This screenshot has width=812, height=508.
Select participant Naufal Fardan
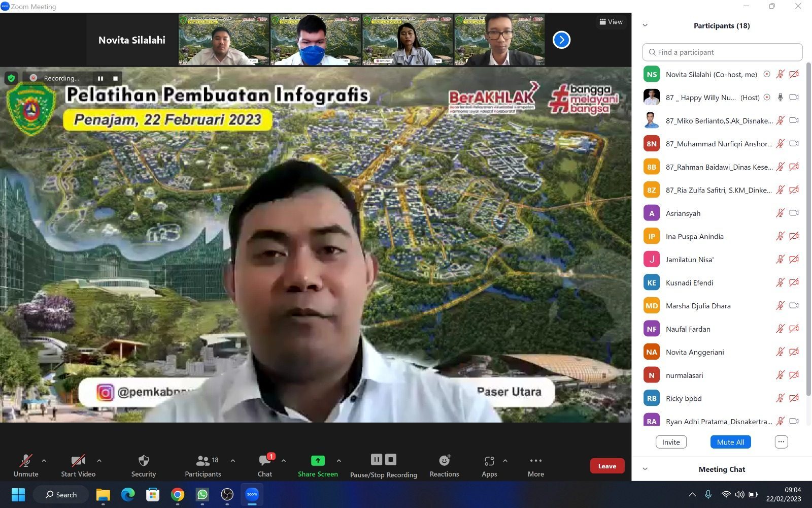721,329
